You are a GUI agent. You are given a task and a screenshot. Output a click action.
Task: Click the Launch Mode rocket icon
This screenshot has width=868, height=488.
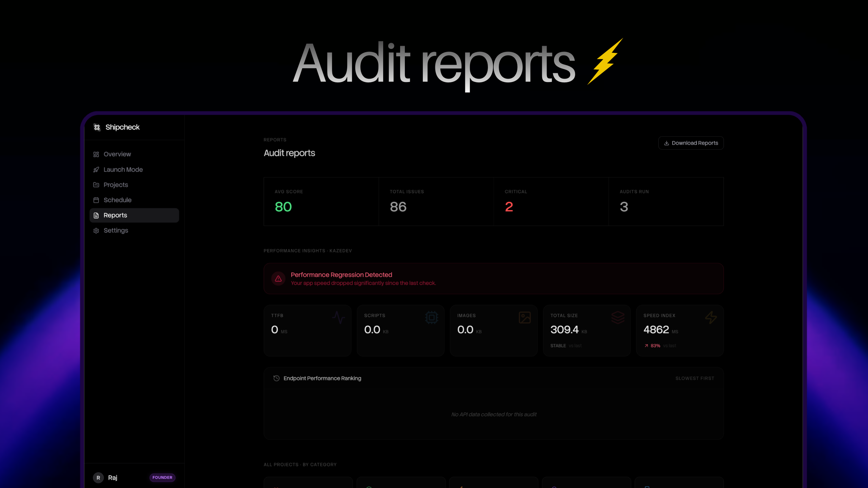96,169
